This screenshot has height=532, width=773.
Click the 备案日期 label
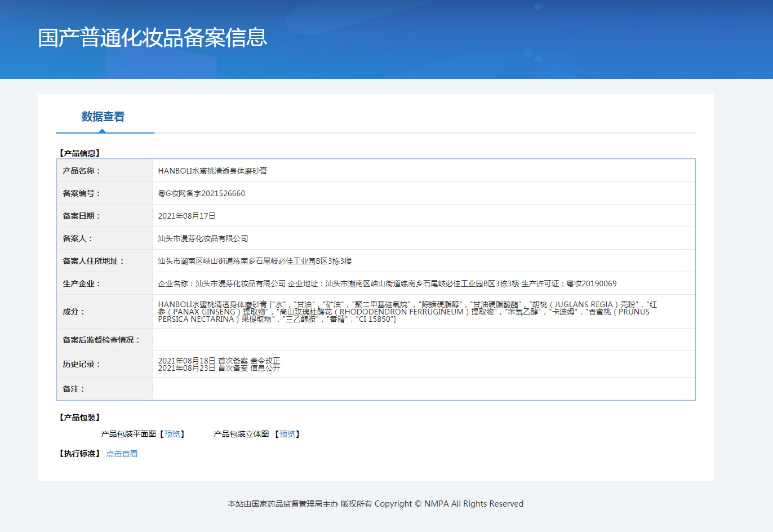click(82, 216)
